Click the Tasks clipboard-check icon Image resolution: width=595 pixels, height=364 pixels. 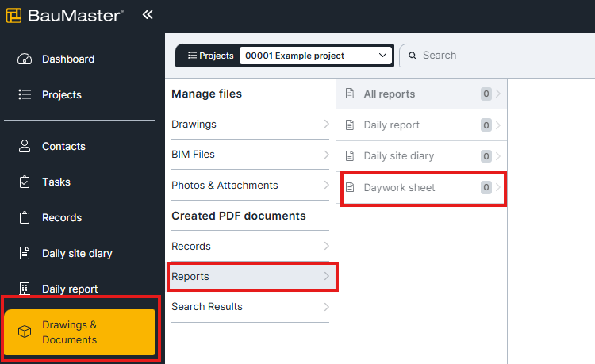coord(25,182)
